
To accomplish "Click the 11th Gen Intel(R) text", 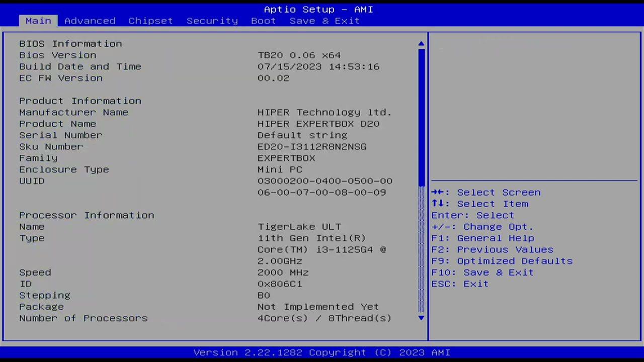I will click(x=311, y=238).
